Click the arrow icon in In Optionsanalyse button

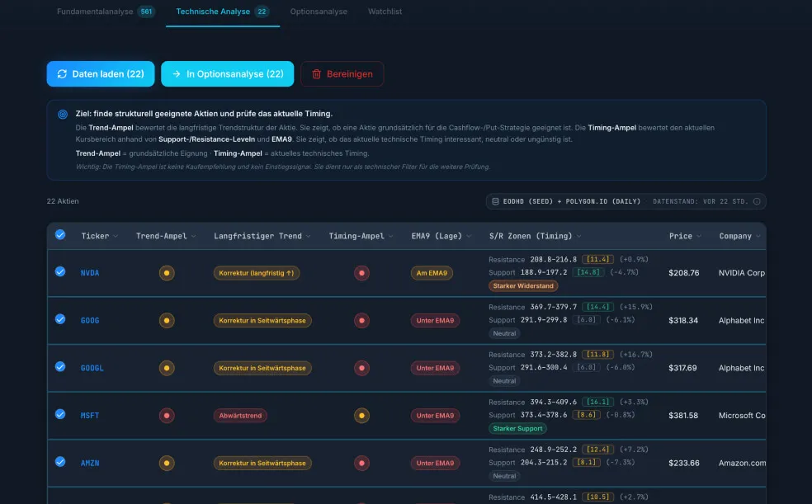point(177,74)
